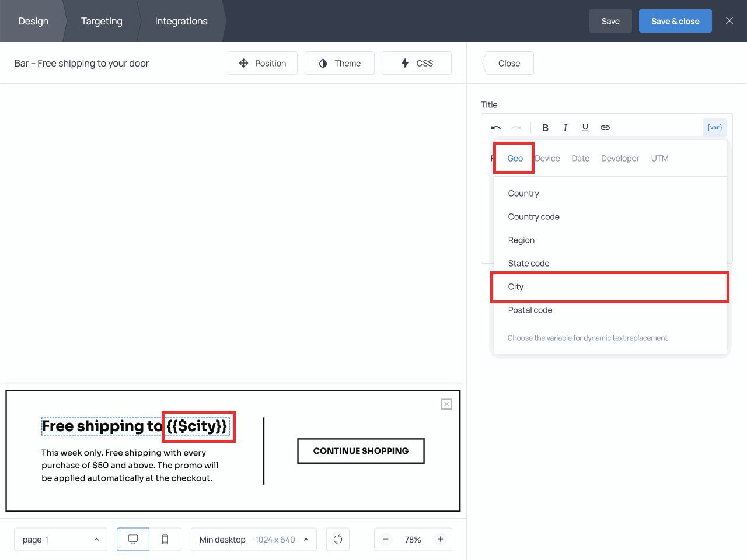Screen dimensions: 747x560
Task: Switch to the UTM variables tab
Action: (x=659, y=159)
